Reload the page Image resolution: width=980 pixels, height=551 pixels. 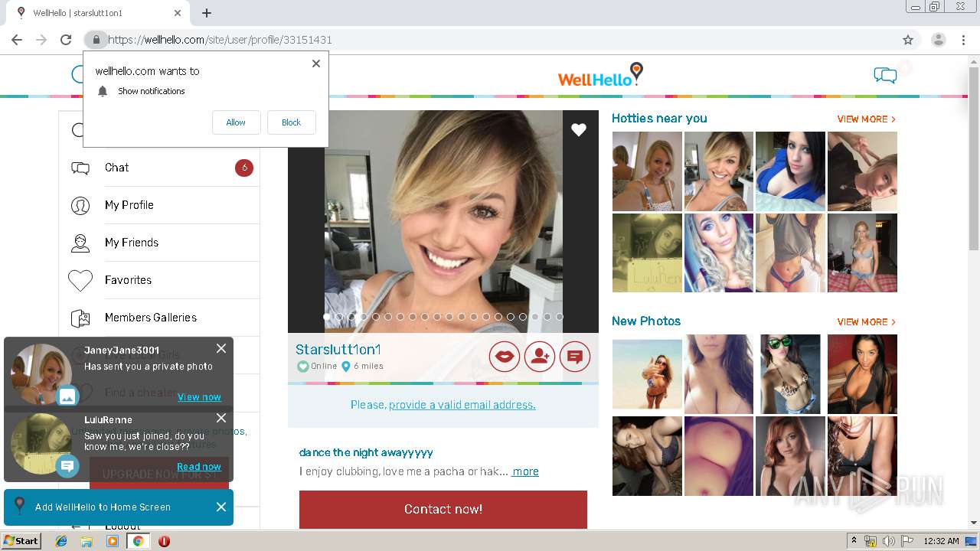(x=66, y=40)
